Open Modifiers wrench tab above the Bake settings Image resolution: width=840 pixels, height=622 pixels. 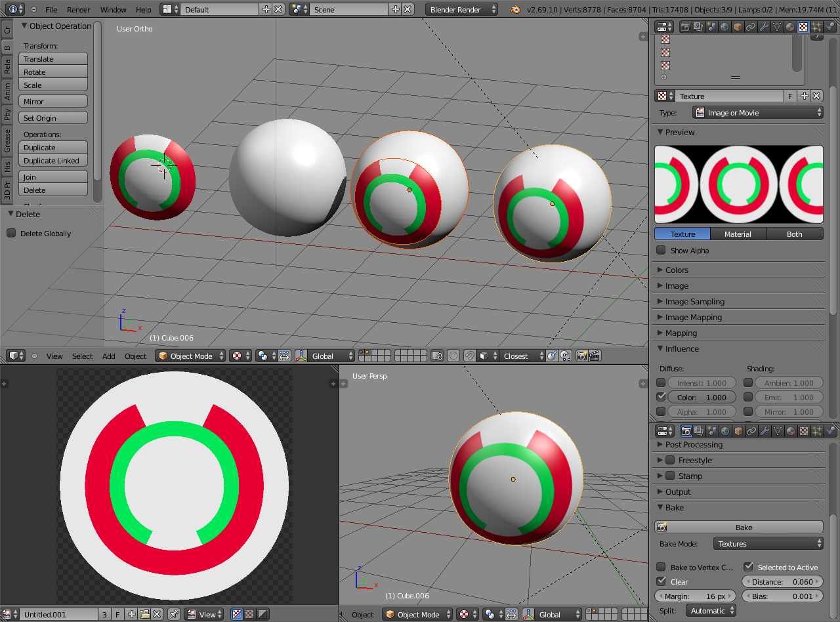click(x=764, y=431)
